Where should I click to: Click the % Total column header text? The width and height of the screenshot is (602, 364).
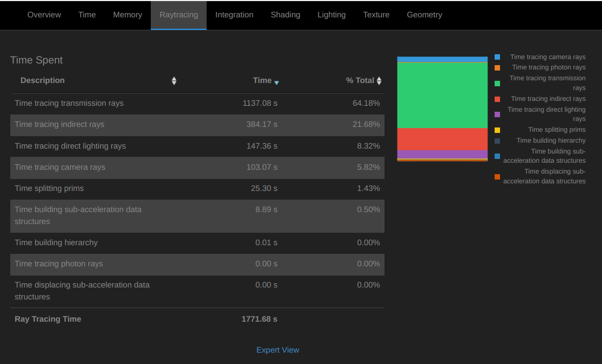[x=360, y=80]
